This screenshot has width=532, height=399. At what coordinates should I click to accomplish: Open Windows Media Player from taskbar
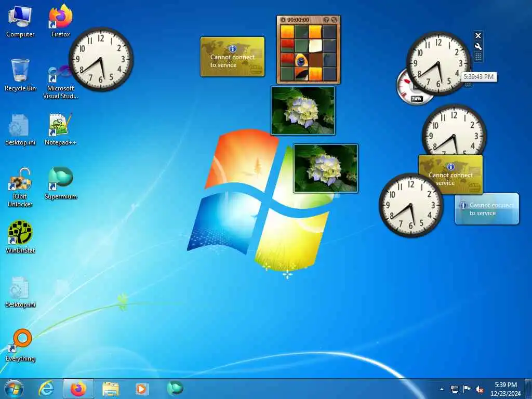[142, 389]
